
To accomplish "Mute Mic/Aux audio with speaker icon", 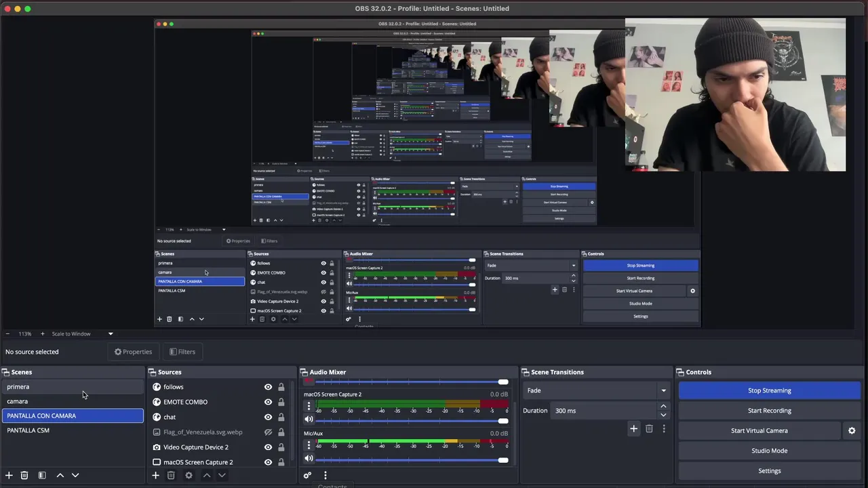I will point(309,459).
